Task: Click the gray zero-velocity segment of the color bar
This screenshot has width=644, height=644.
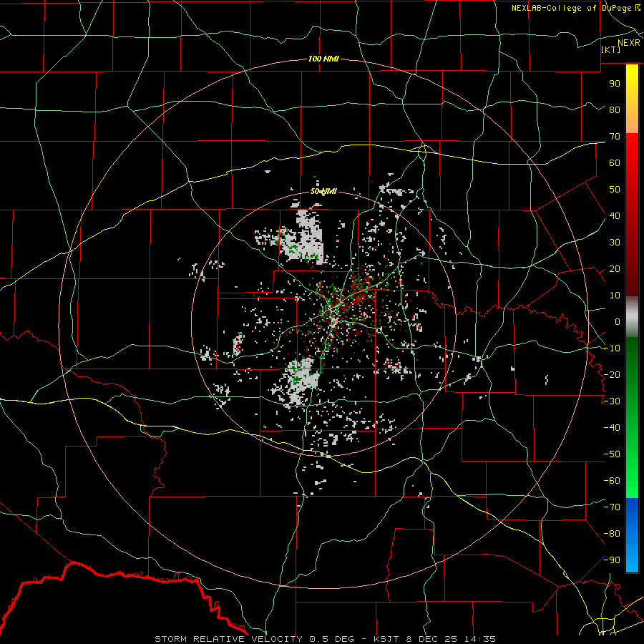Action: (x=632, y=317)
